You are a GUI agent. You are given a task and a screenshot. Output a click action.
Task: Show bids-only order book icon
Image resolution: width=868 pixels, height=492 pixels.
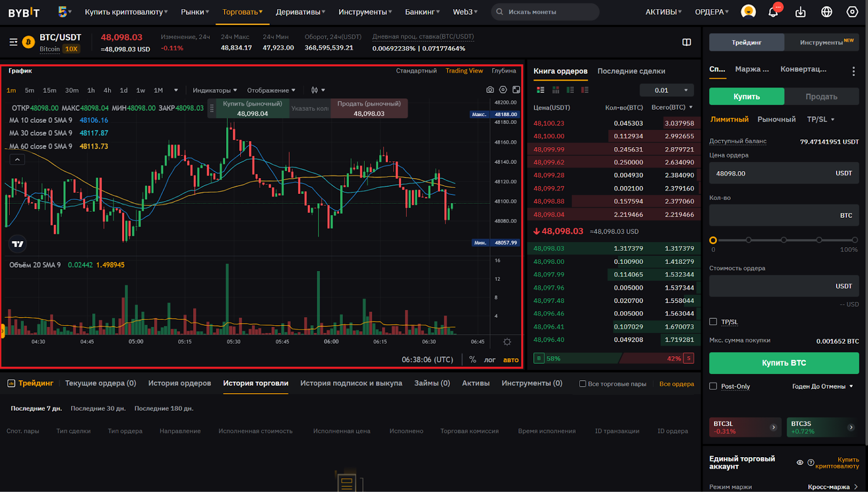pos(570,90)
